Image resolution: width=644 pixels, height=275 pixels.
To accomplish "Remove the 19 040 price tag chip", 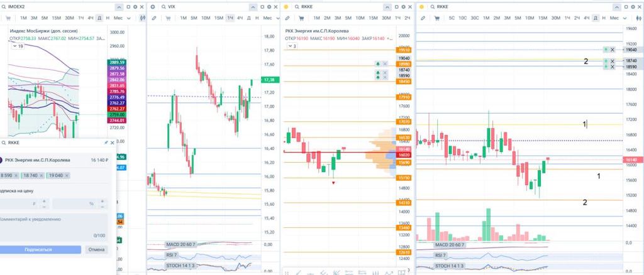I will coord(67,175).
